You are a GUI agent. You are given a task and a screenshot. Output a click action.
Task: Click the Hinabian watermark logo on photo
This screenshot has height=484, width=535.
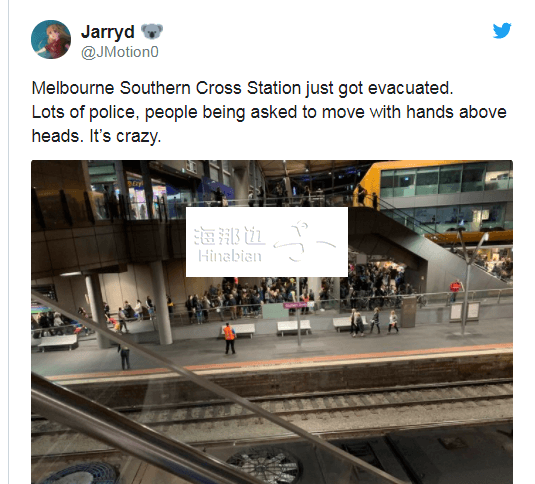(x=267, y=242)
